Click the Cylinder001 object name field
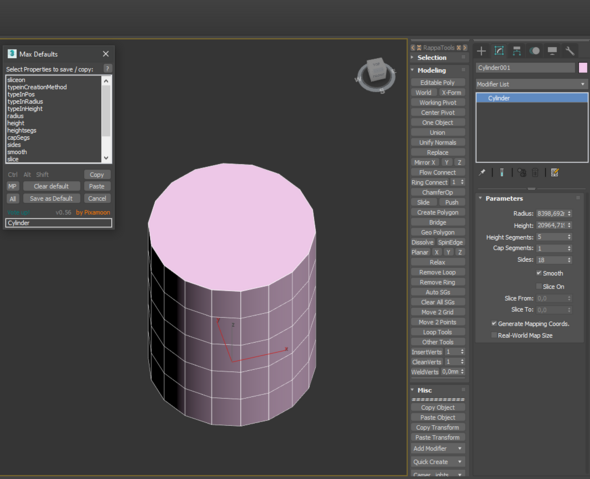Screen dimensions: 590x479 click(x=525, y=68)
